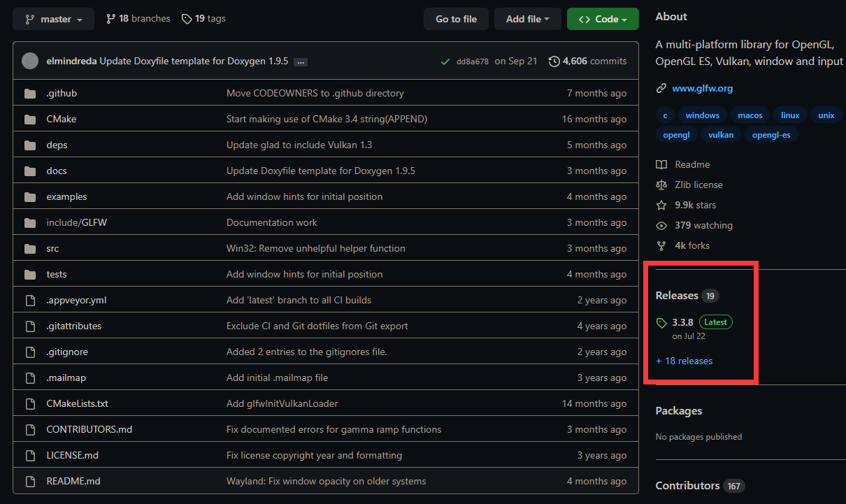Select the 'opengl-es' topic tag
This screenshot has width=846, height=504.
(771, 135)
